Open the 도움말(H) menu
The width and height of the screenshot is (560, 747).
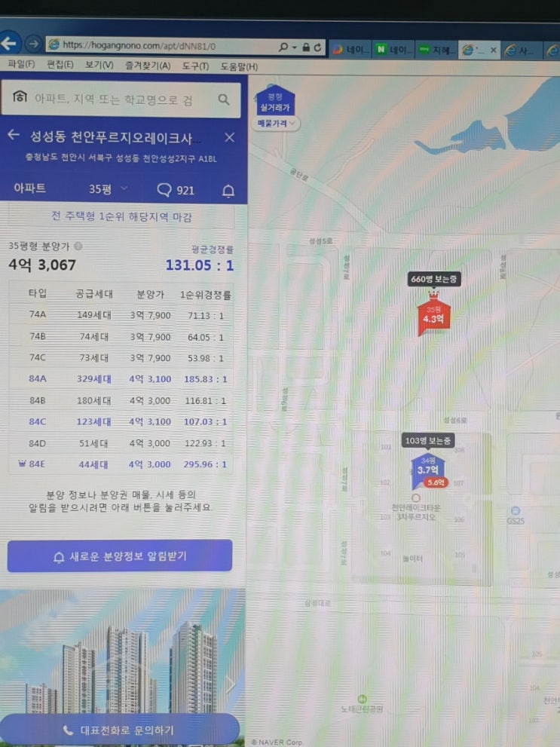point(239,66)
